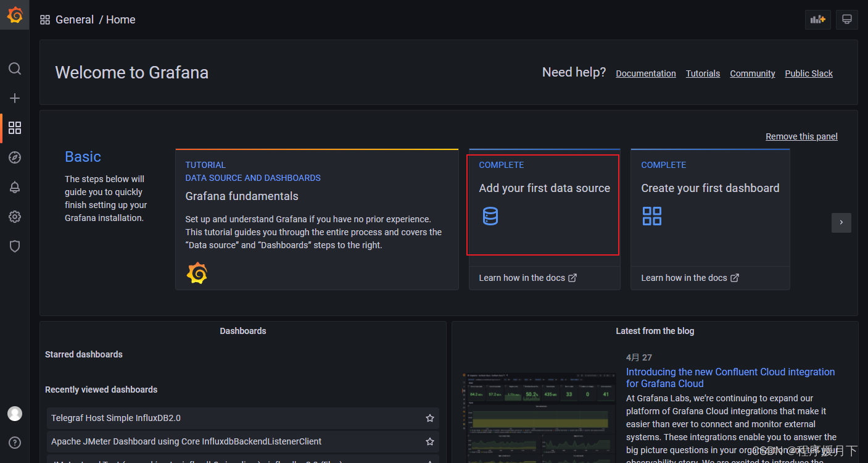Click Learn how in the docs under data source
Screen dimensions: 868x463
click(528, 278)
